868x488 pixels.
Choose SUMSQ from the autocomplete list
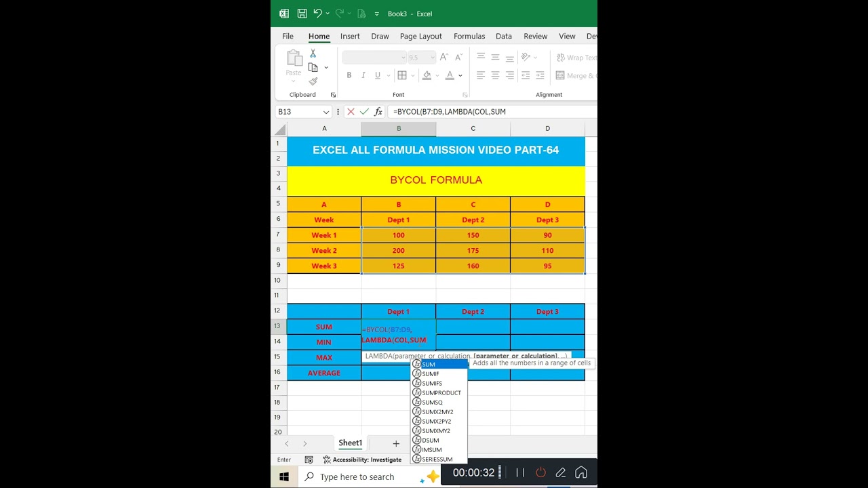tap(439, 403)
